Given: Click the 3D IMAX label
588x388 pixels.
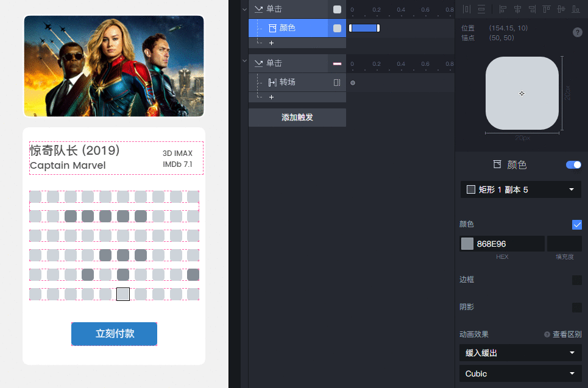Looking at the screenshot, I should click(177, 153).
